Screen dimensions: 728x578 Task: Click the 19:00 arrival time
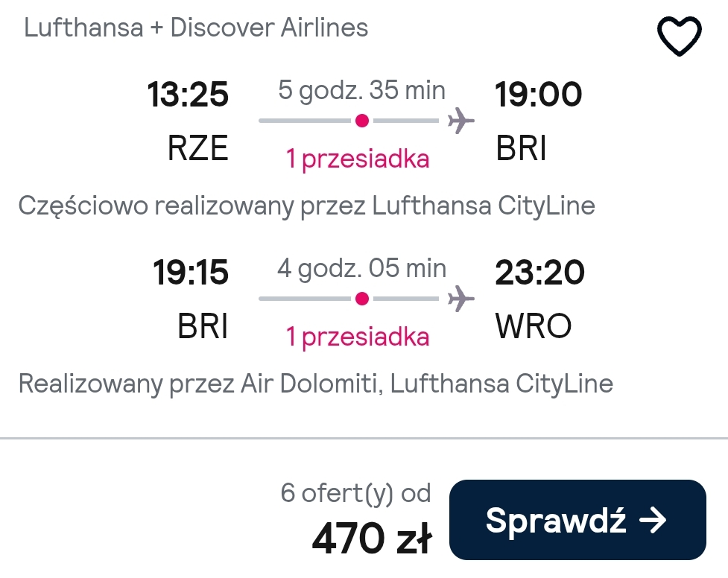538,95
